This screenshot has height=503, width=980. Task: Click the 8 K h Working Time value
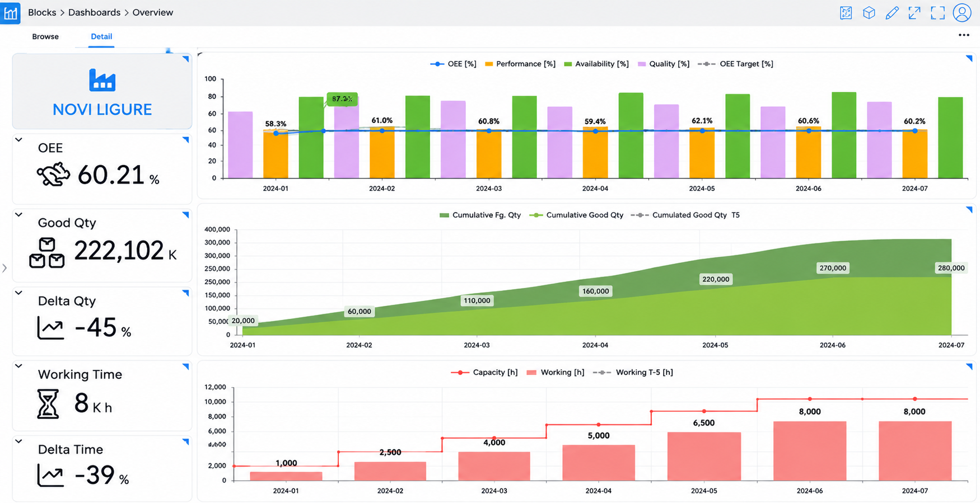coord(93,403)
